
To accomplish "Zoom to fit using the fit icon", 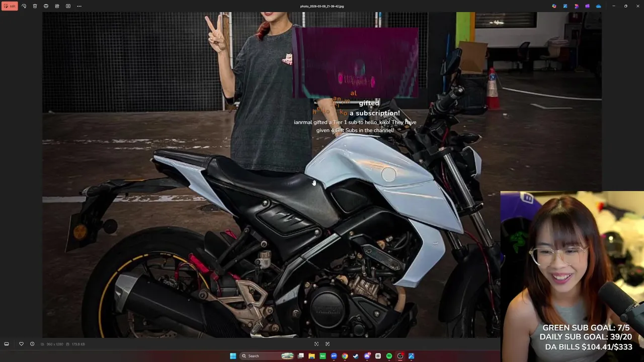I will 316,344.
